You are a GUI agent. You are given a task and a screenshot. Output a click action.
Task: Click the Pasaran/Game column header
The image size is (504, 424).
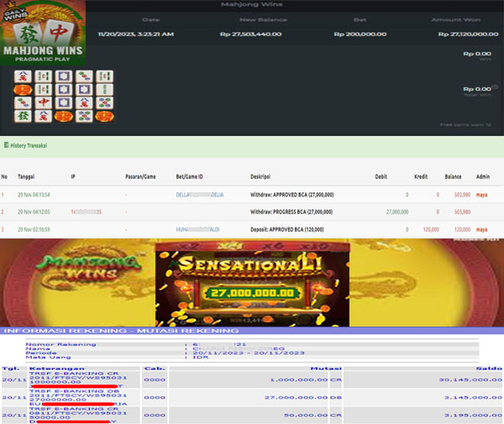pyautogui.click(x=140, y=176)
